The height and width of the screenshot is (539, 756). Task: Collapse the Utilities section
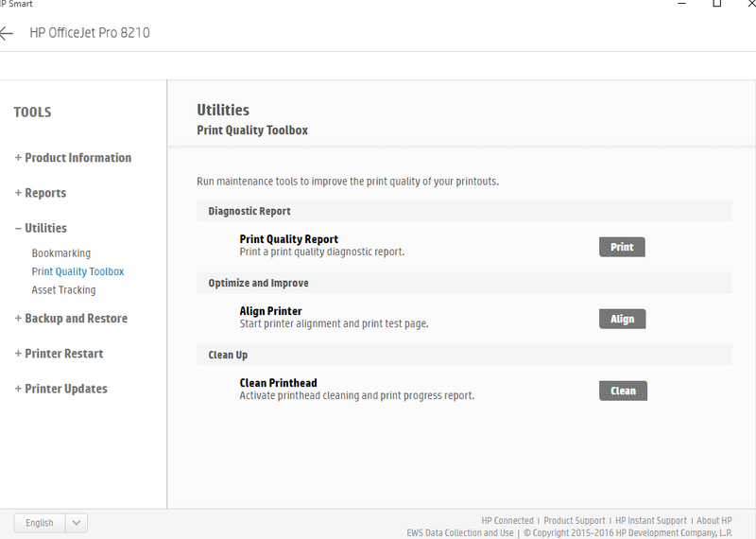[41, 228]
